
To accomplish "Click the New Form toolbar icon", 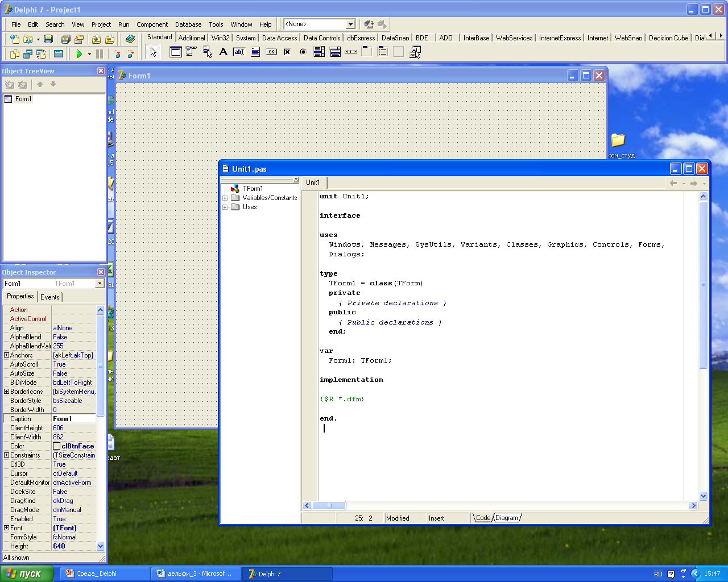I will pyautogui.click(x=59, y=54).
